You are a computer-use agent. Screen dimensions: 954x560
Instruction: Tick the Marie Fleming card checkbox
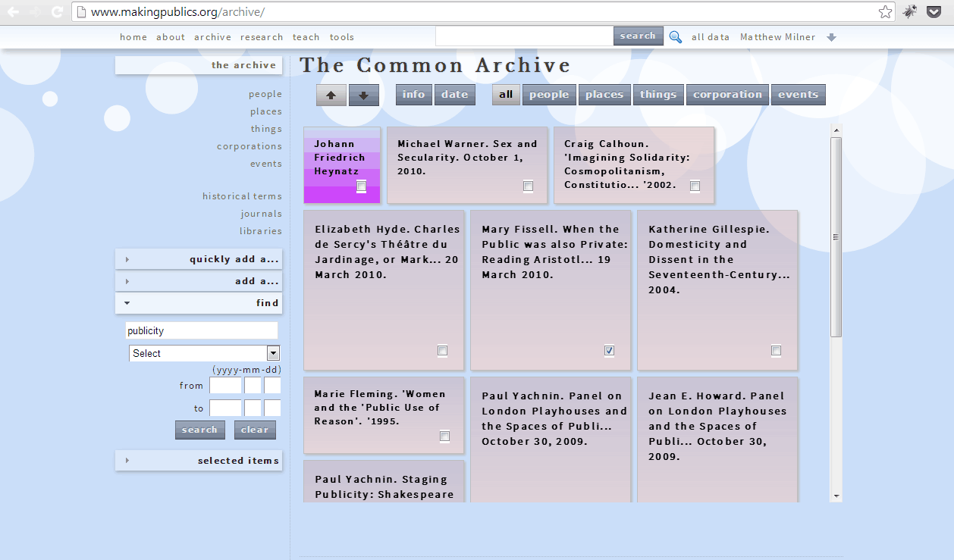click(x=445, y=436)
